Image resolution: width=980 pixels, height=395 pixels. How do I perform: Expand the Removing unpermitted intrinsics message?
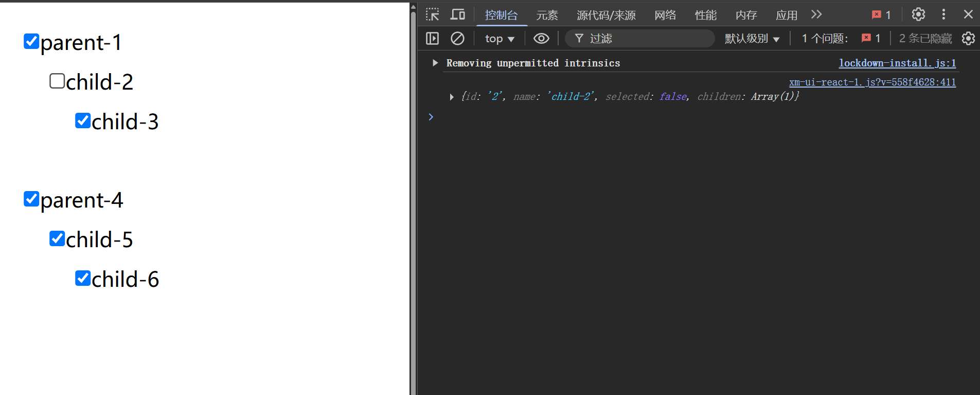coord(435,63)
